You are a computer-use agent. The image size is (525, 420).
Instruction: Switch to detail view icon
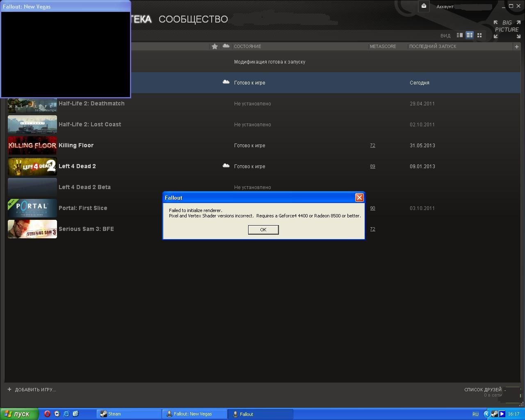point(460,35)
